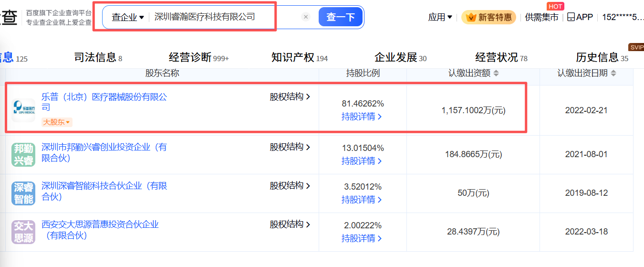Expand the 大股东 tag dropdown
This screenshot has width=644, height=267.
click(x=57, y=122)
